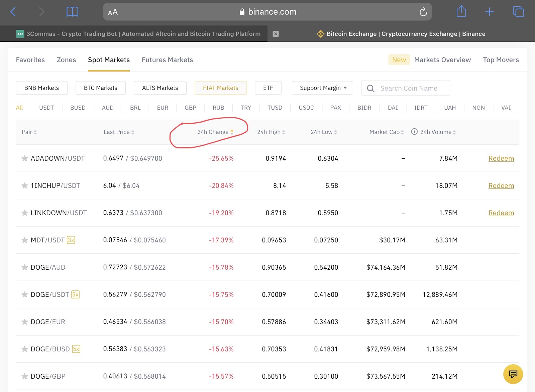Screen dimensions: 535x392
Task: Open a new tab with plus icon
Action: coord(489,12)
